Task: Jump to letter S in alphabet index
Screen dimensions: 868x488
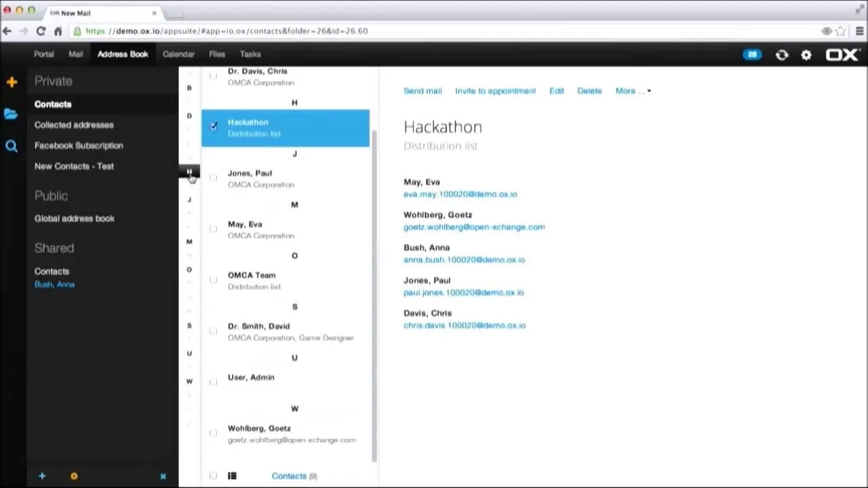Action: coord(189,326)
